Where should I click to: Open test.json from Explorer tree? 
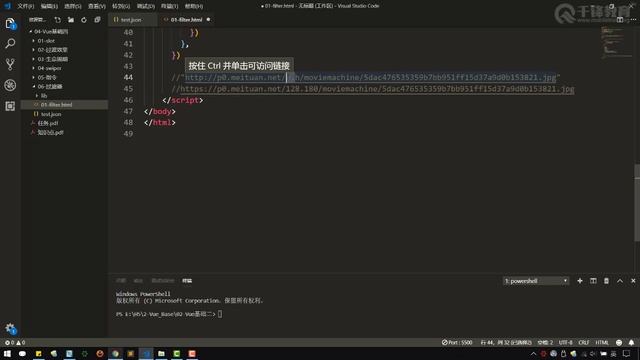[51, 114]
